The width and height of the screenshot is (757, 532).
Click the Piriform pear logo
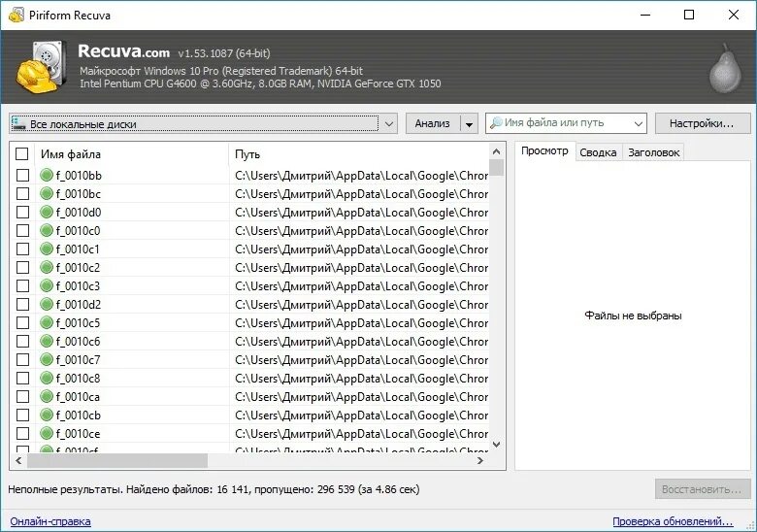click(x=725, y=68)
